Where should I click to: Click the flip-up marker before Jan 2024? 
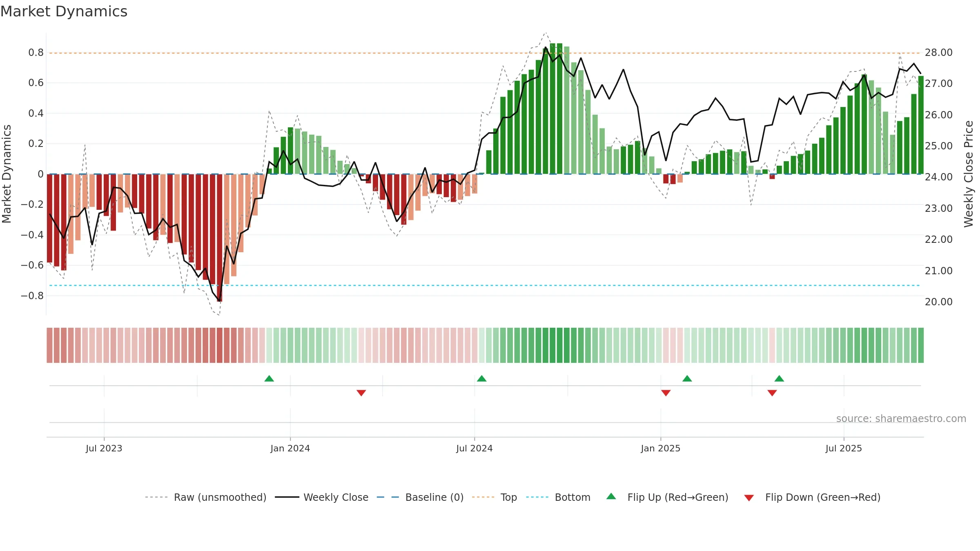pos(269,378)
